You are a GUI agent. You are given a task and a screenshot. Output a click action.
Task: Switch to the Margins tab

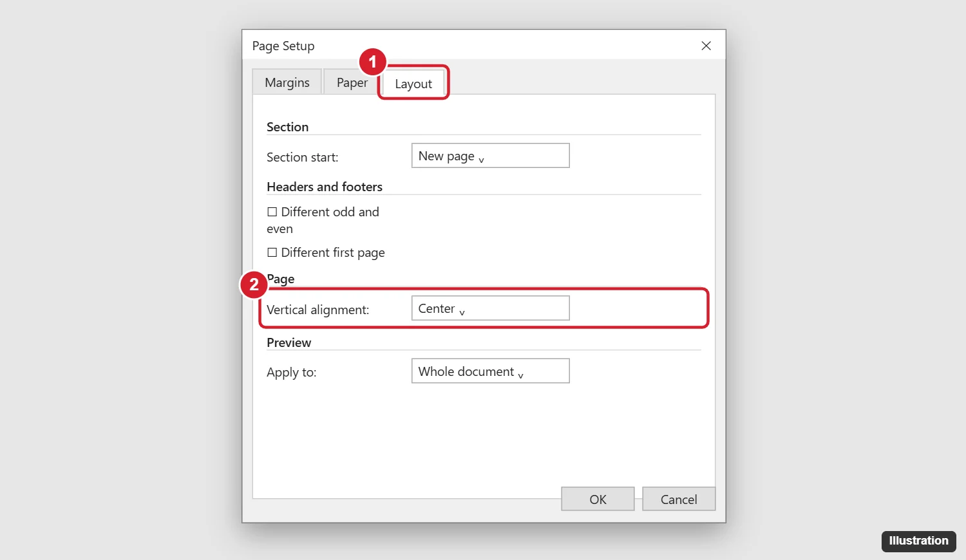point(287,82)
